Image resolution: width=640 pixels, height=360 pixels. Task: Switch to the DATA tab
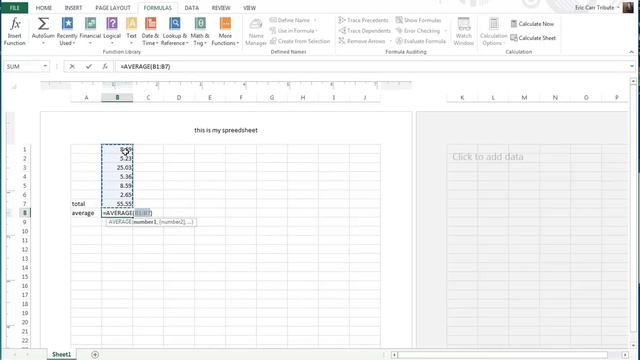(x=191, y=8)
